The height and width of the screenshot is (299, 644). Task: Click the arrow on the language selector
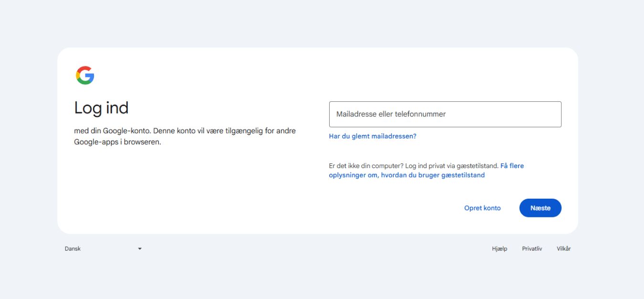click(140, 249)
